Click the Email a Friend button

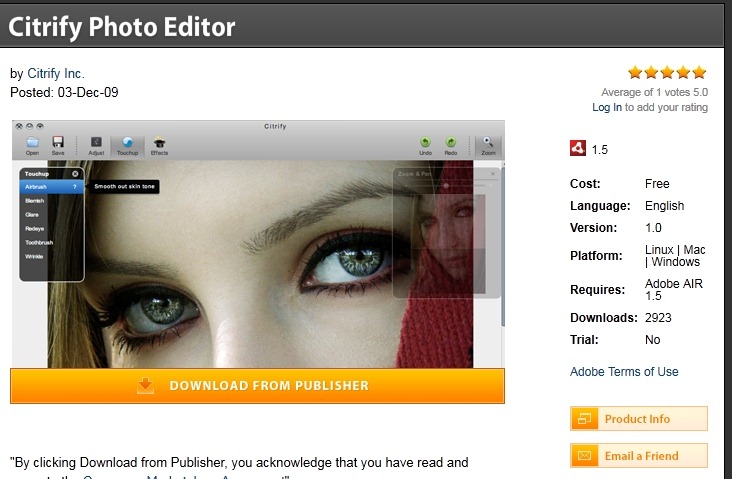[639, 456]
